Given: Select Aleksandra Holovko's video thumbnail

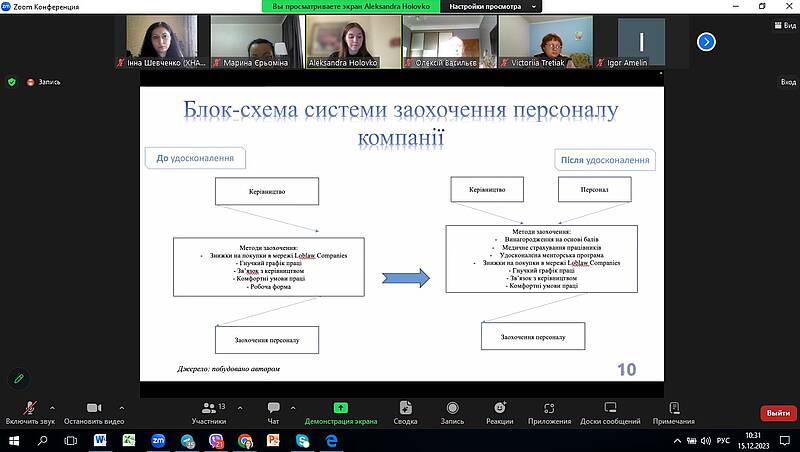Looking at the screenshot, I should click(x=351, y=42).
